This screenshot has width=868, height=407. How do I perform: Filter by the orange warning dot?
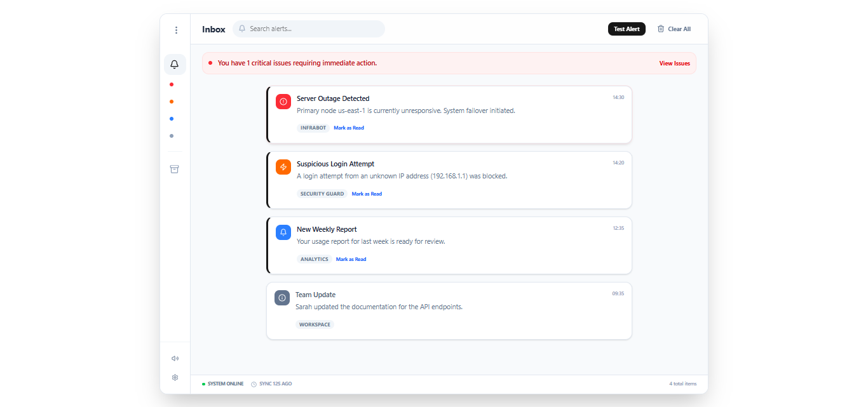pyautogui.click(x=172, y=102)
